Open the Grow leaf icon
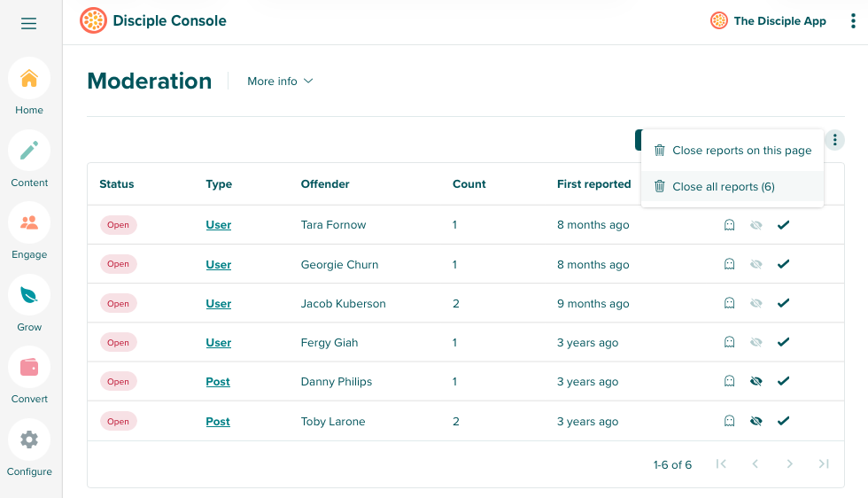Screen dimensions: 868x498 pos(29,296)
